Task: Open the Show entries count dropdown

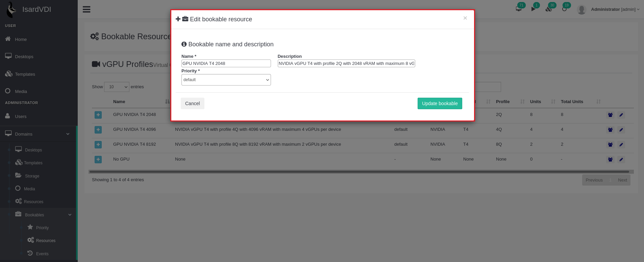Action: click(117, 87)
